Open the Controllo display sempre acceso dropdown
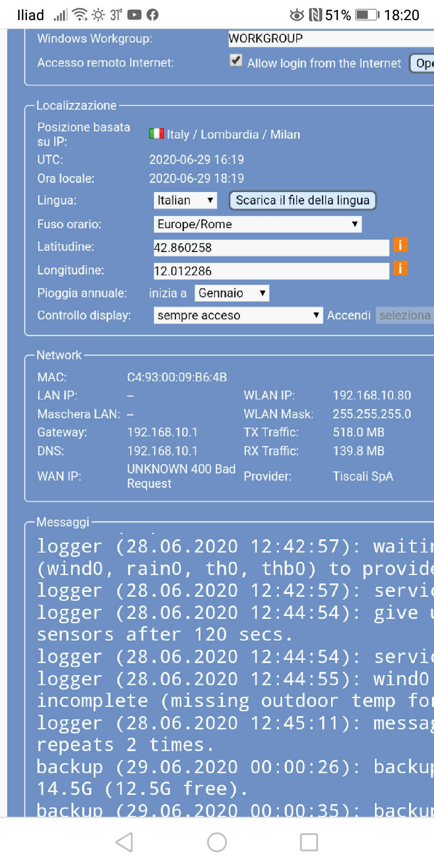 238,315
